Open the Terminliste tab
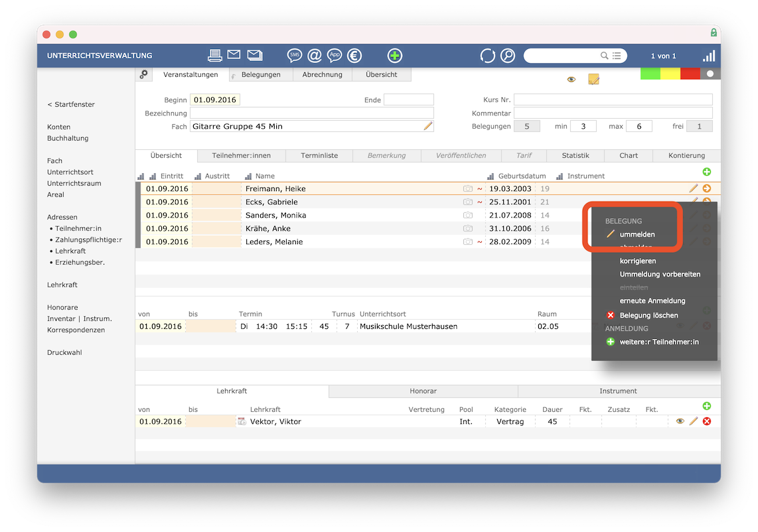The image size is (758, 532). click(x=319, y=156)
